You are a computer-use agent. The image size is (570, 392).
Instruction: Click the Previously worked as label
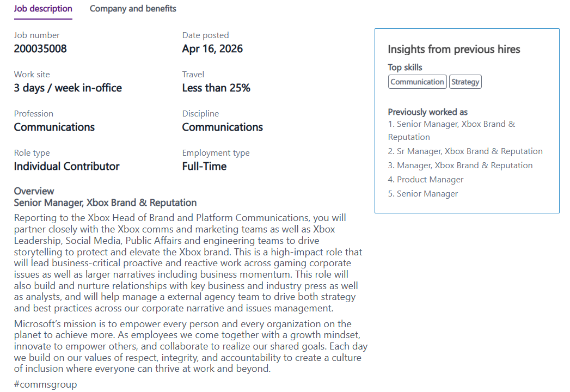[x=428, y=112]
